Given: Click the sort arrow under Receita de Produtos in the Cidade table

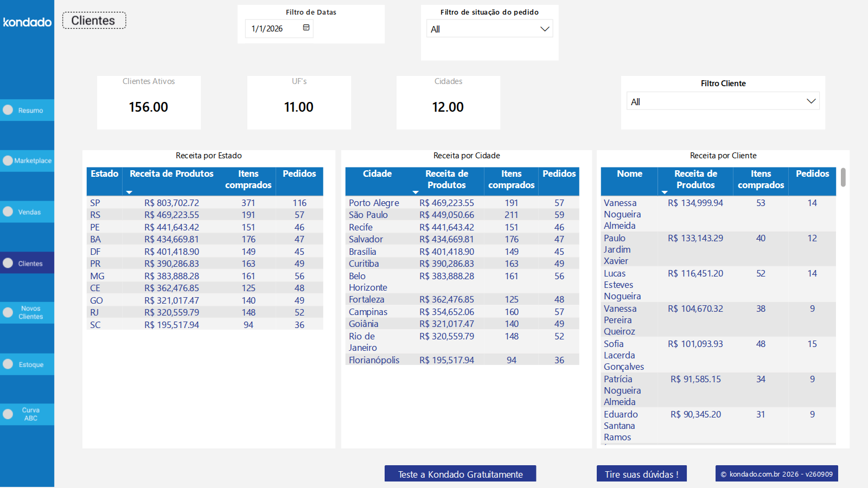Looking at the screenshot, I should coord(416,192).
